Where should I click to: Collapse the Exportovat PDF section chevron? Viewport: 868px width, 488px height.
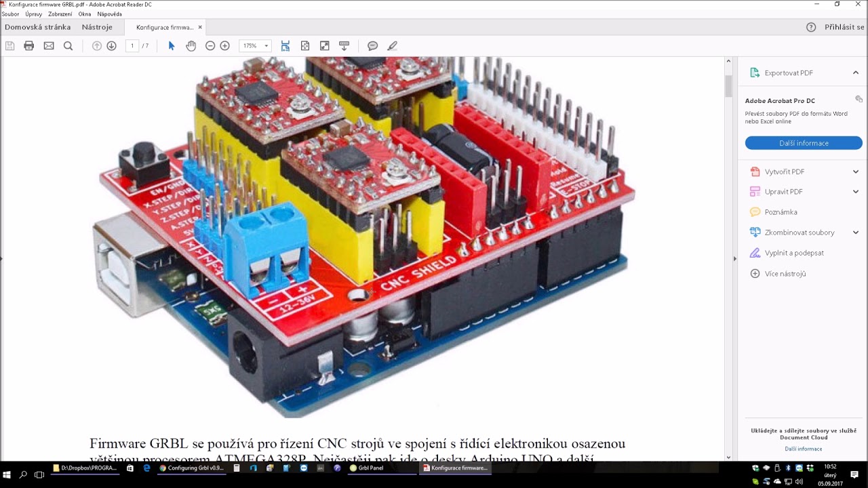point(856,73)
